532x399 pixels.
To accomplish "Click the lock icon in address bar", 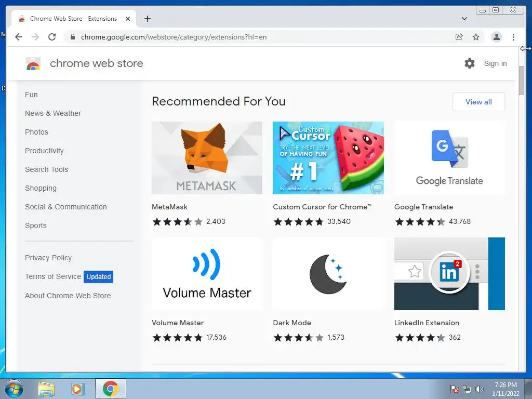I will pyautogui.click(x=72, y=37).
